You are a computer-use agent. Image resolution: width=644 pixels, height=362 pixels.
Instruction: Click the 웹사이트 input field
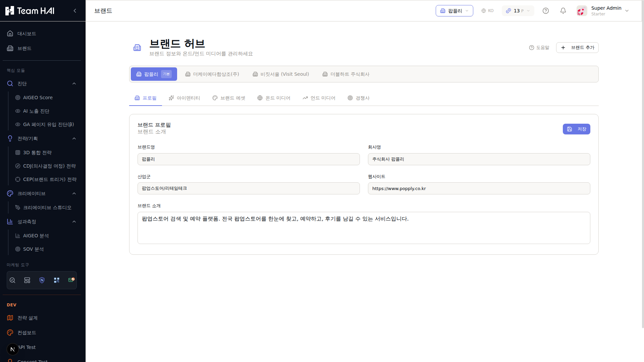(x=479, y=188)
